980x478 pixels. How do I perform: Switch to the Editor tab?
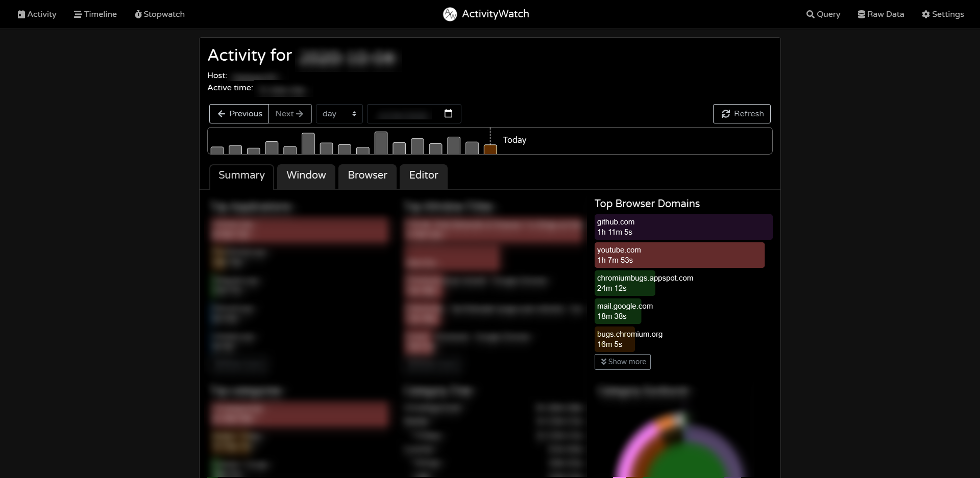(x=424, y=176)
